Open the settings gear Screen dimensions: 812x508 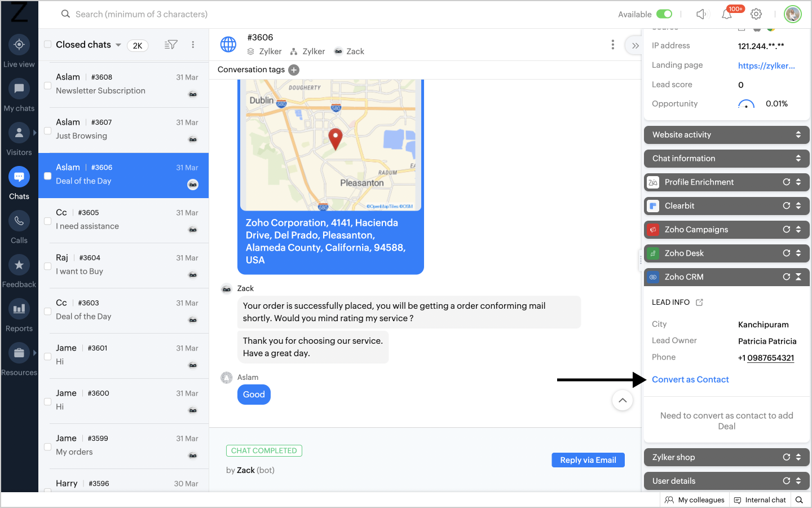[x=756, y=14]
